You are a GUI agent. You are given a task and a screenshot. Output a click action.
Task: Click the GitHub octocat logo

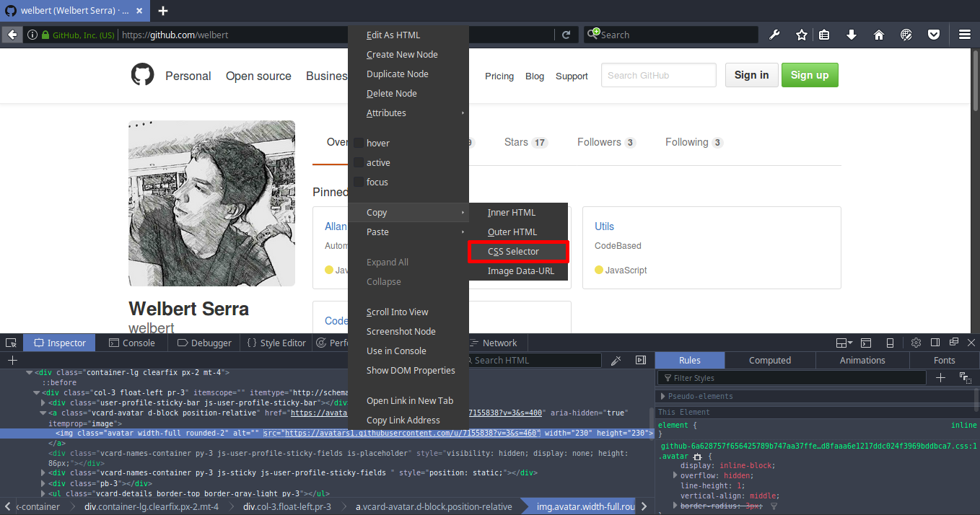pyautogui.click(x=142, y=75)
